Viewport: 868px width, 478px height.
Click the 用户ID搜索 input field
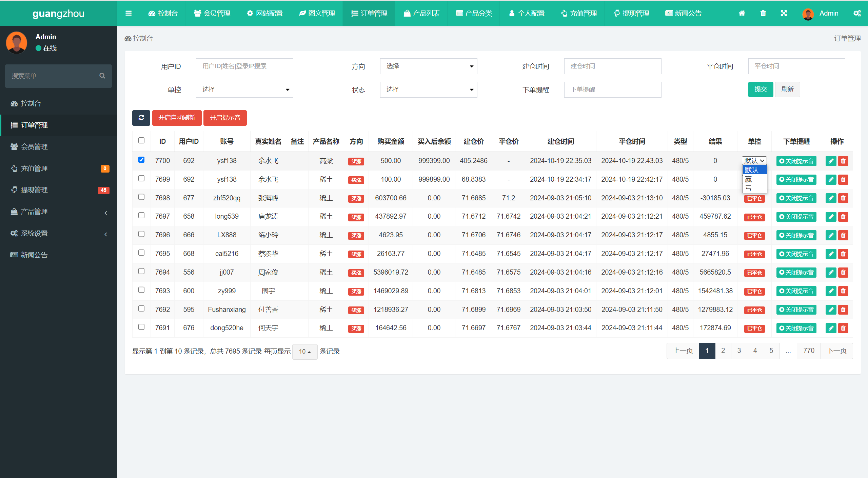244,66
